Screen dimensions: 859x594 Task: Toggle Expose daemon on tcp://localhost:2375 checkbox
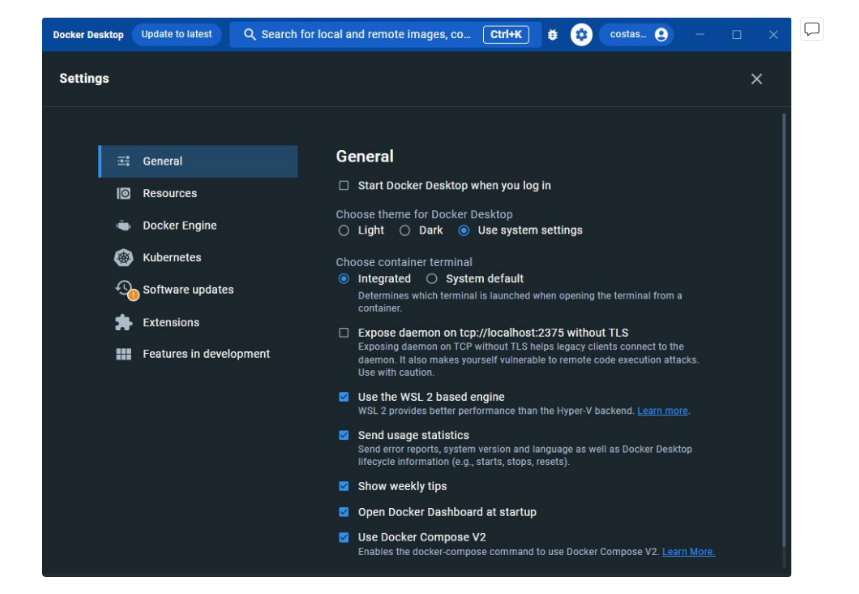pos(343,333)
